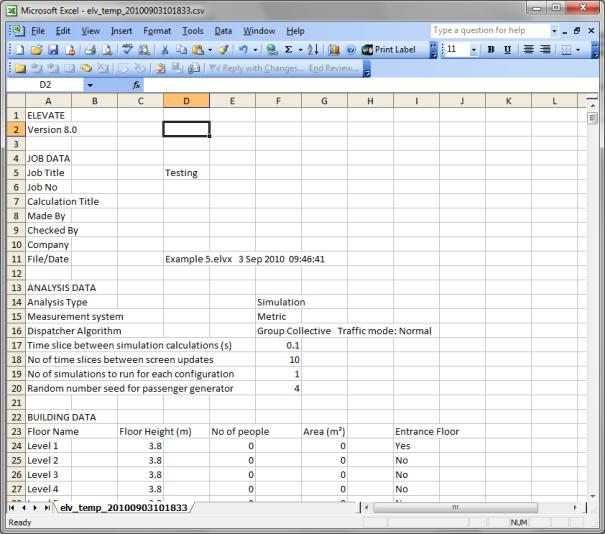Expand the Name Box dropdown arrow
The height and width of the screenshot is (534, 605).
(x=90, y=86)
